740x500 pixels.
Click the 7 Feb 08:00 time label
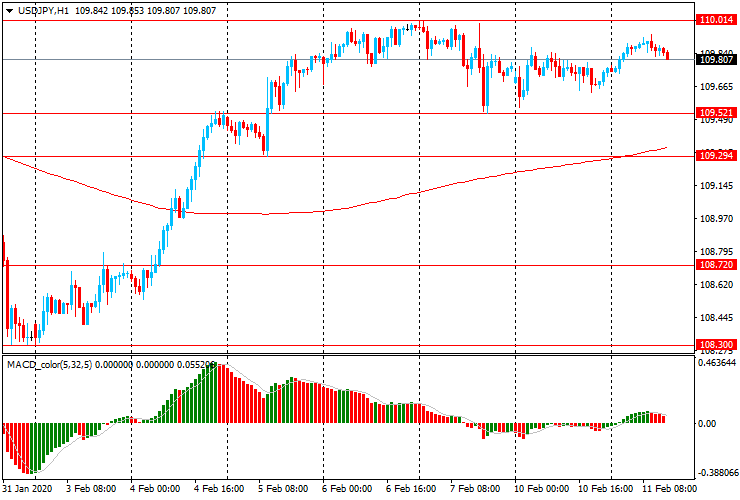475,488
